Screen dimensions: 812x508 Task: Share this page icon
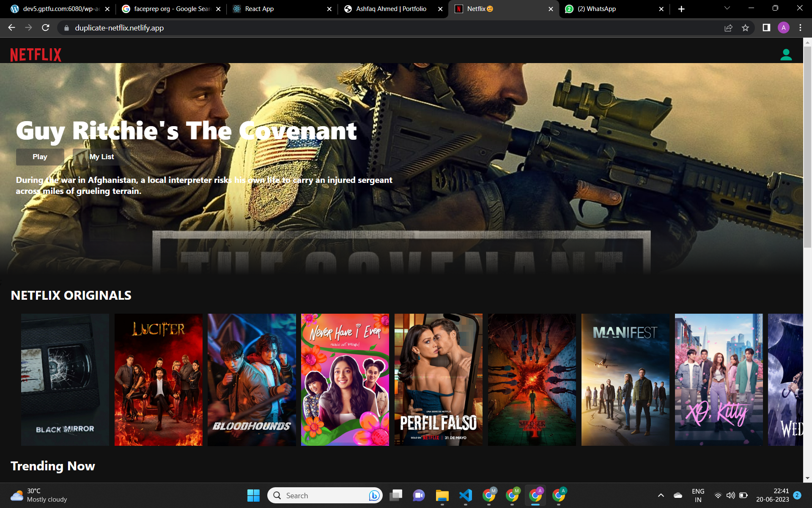(728, 28)
